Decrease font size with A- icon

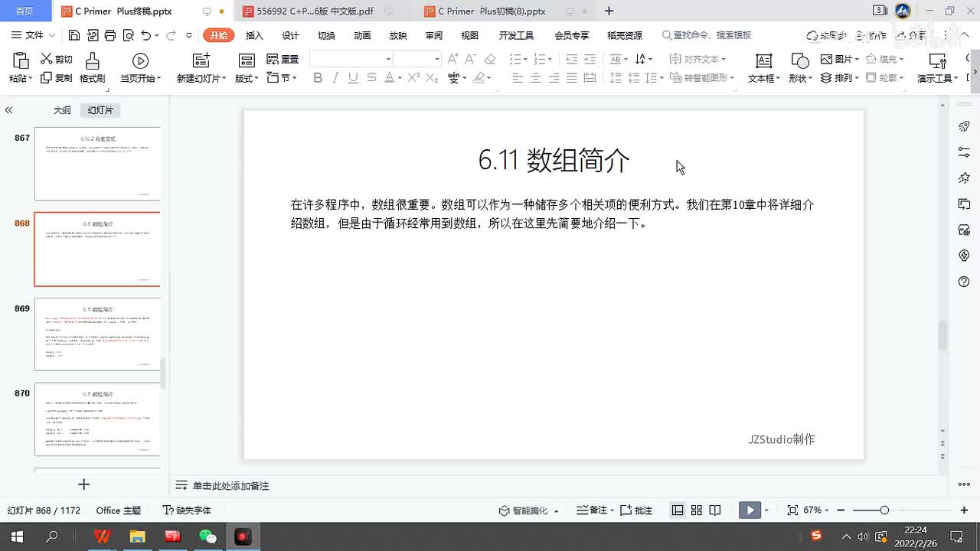coord(472,59)
